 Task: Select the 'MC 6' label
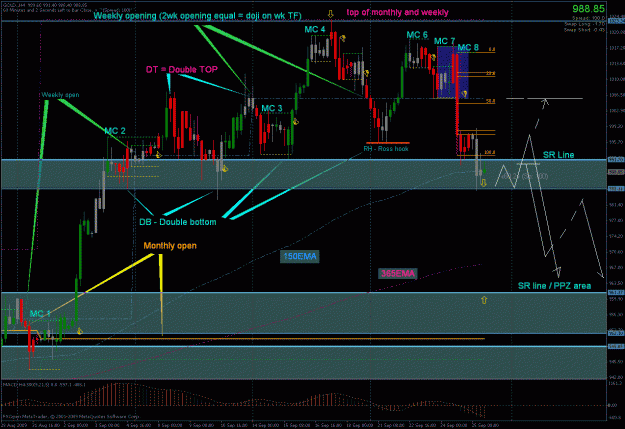click(x=417, y=35)
